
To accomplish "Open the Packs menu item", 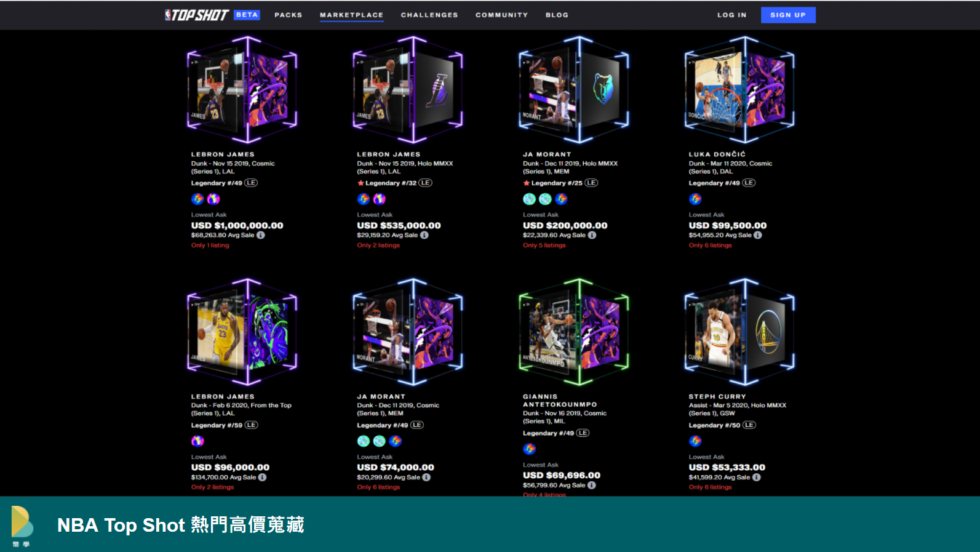I will click(x=289, y=15).
